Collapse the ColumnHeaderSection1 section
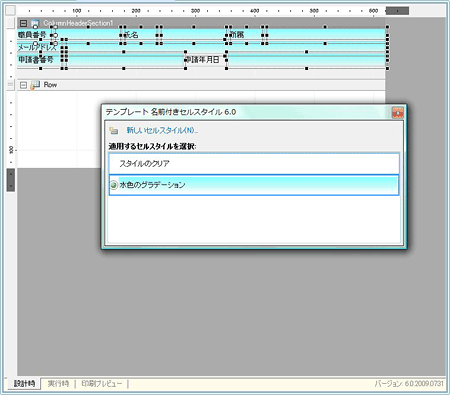 (x=23, y=23)
